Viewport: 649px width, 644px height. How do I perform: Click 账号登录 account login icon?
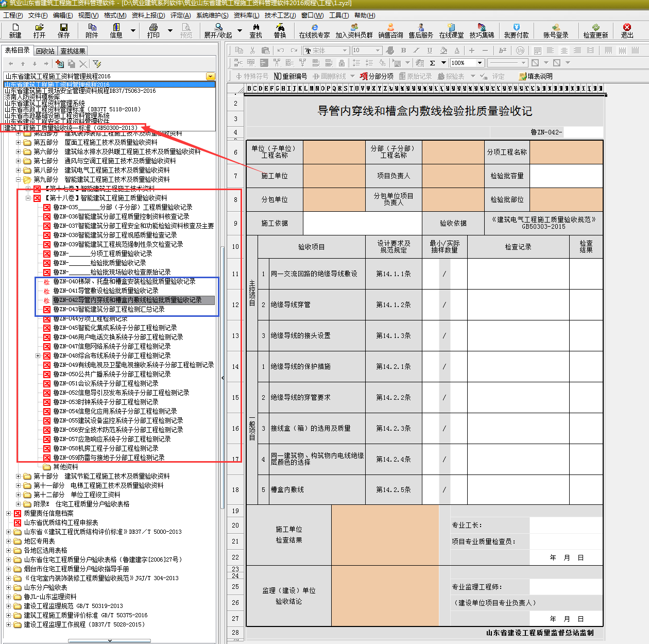556,31
